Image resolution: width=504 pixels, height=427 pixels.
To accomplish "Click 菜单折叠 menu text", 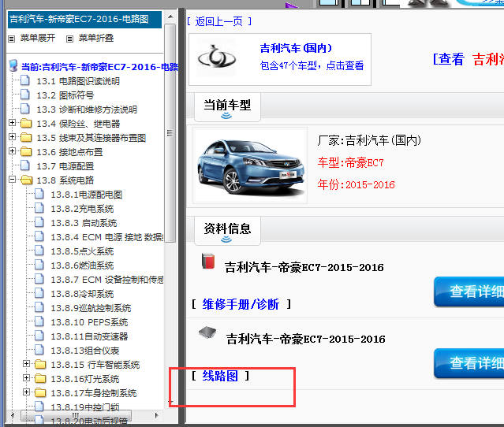I will [x=96, y=38].
